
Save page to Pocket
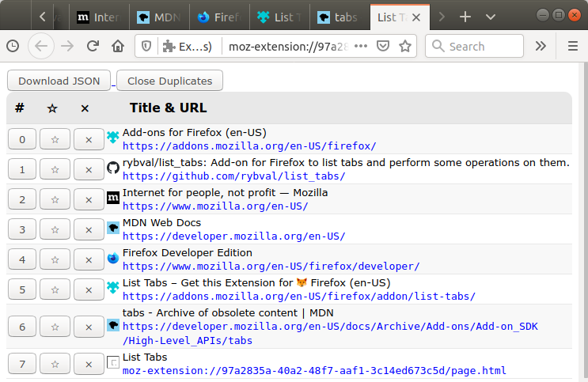tap(383, 46)
